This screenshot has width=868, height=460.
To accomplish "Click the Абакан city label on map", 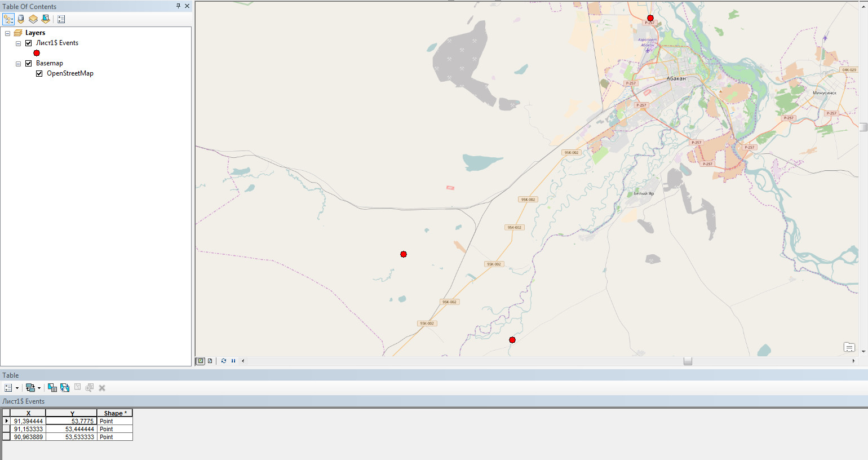I will pyautogui.click(x=676, y=79).
